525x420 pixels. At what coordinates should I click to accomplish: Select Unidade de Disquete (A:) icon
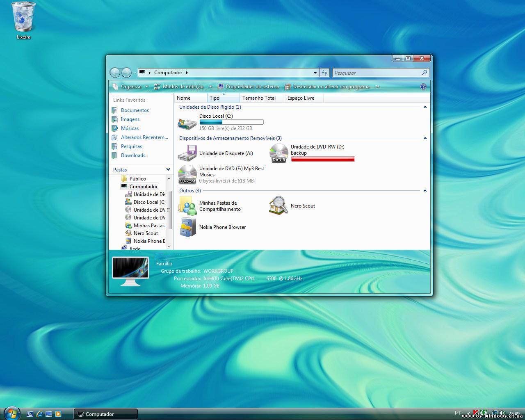(x=187, y=153)
